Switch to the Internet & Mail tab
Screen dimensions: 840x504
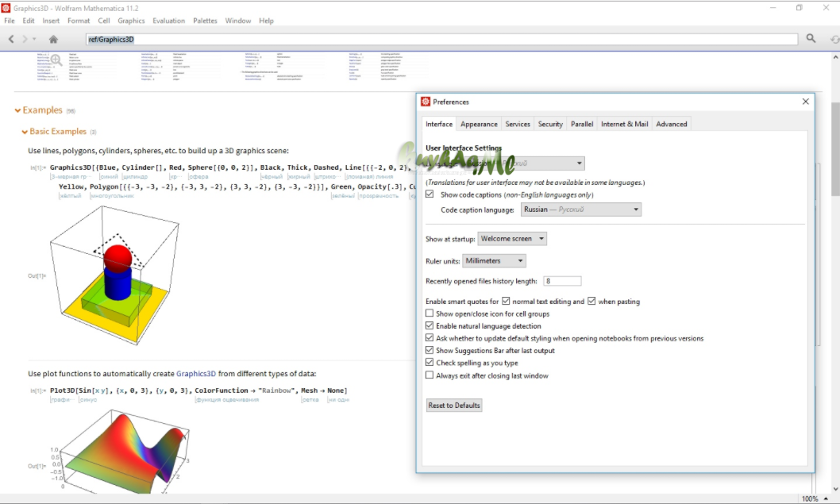click(x=625, y=124)
